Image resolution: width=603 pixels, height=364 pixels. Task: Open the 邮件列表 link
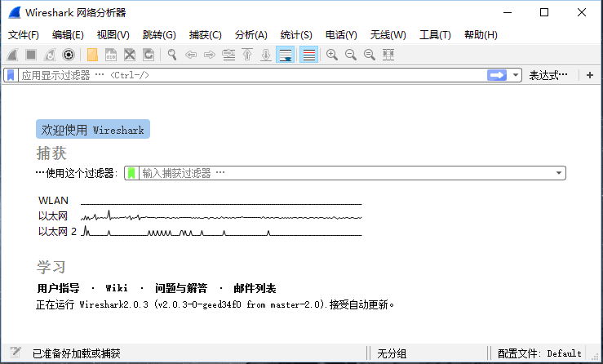[255, 288]
